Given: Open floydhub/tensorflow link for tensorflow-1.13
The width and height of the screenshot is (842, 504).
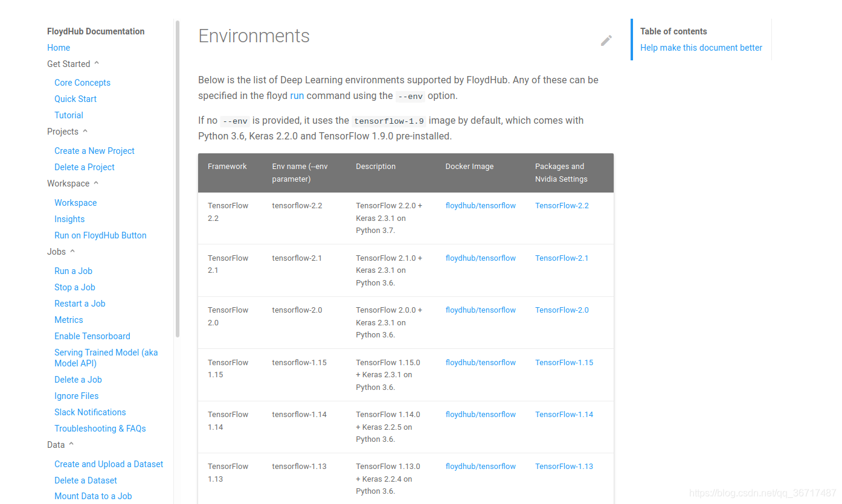Looking at the screenshot, I should coord(481,467).
